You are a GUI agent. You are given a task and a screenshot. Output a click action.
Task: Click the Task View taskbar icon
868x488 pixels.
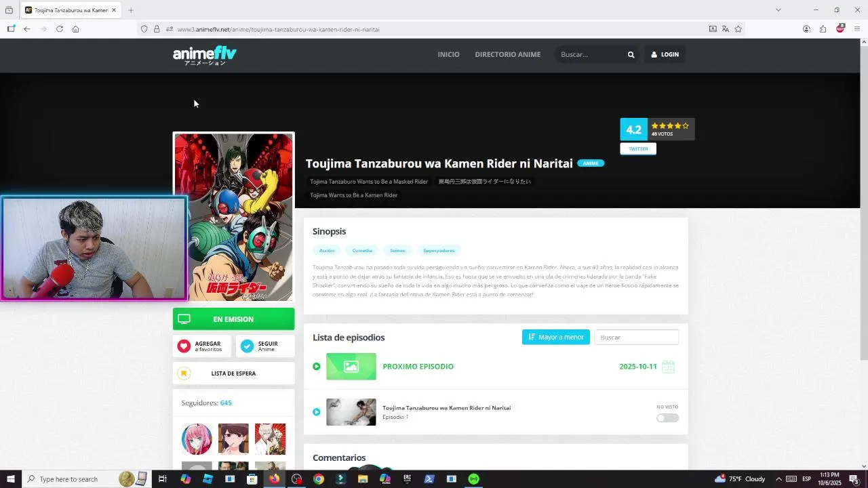pyautogui.click(x=163, y=479)
